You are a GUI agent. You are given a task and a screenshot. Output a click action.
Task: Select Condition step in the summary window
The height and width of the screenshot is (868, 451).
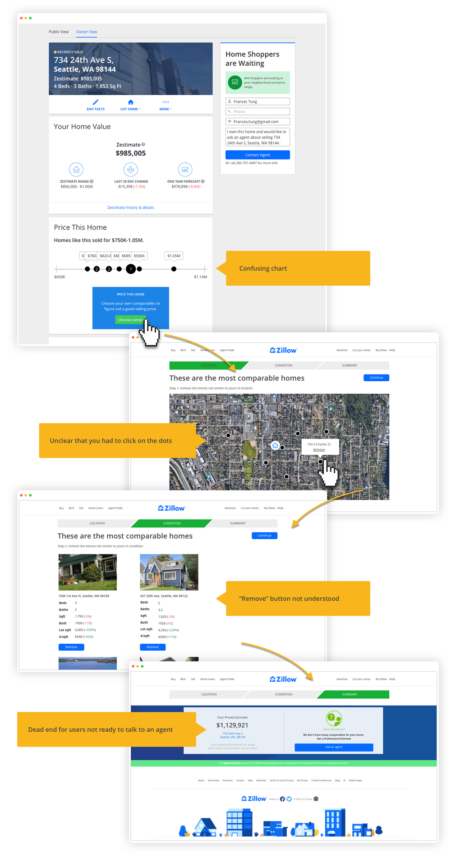284,694
